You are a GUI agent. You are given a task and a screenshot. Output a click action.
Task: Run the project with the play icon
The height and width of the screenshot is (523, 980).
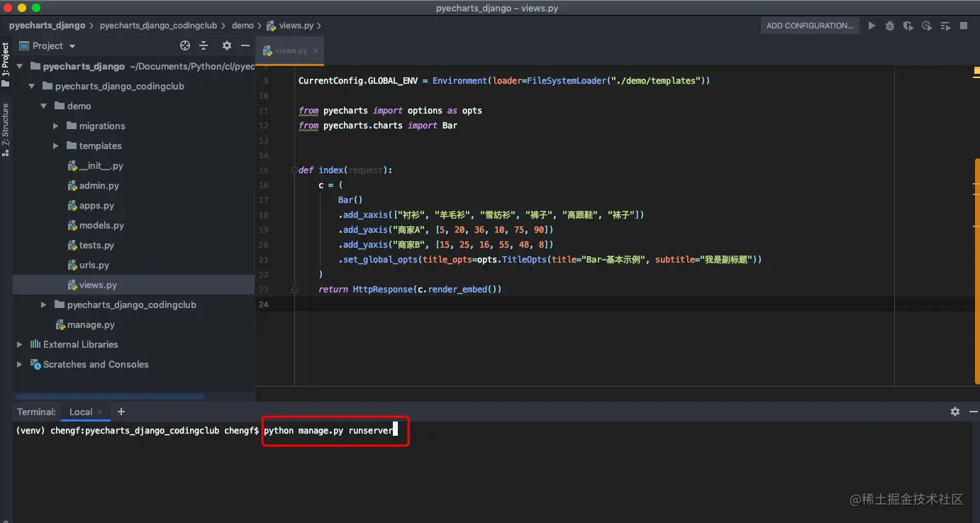click(x=872, y=26)
